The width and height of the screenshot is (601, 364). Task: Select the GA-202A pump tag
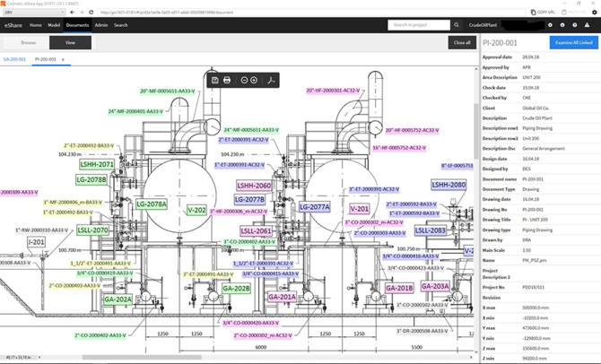coord(118,299)
